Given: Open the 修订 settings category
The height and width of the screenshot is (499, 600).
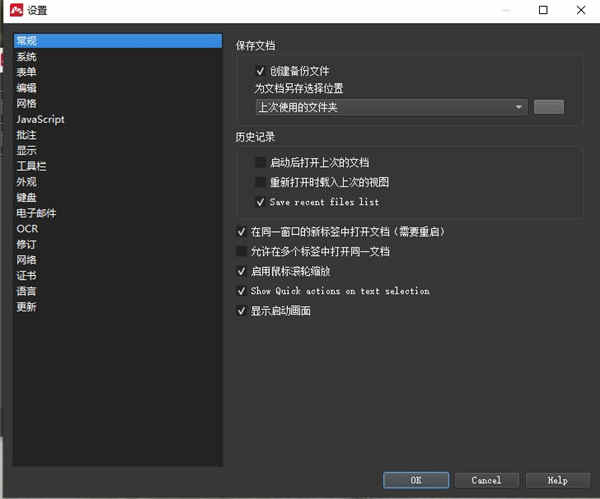Looking at the screenshot, I should (118, 245).
